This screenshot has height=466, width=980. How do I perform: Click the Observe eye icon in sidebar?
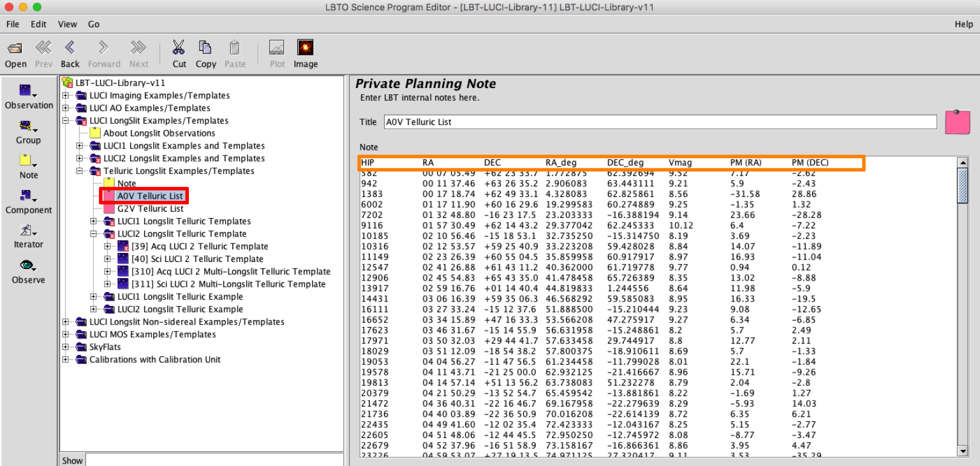coord(28,265)
